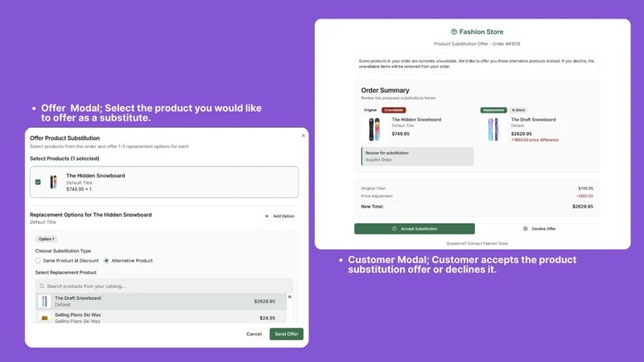Cancel the substitution offer
This screenshot has width=644, height=362.
pyautogui.click(x=254, y=334)
